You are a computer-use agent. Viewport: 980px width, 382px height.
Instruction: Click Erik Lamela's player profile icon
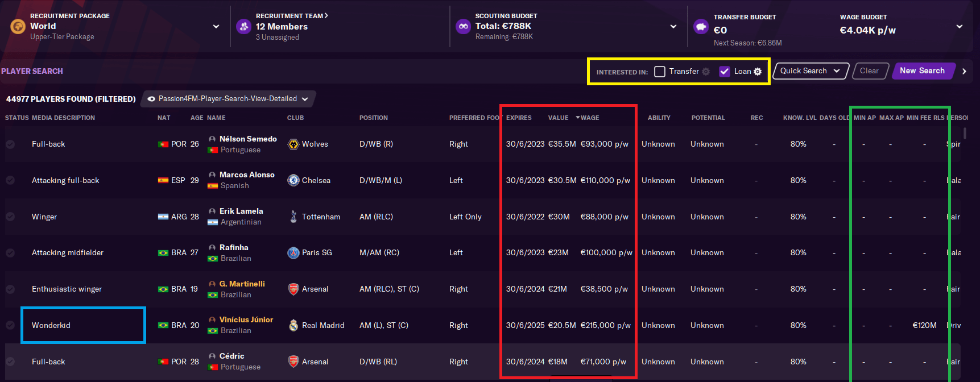(x=212, y=211)
